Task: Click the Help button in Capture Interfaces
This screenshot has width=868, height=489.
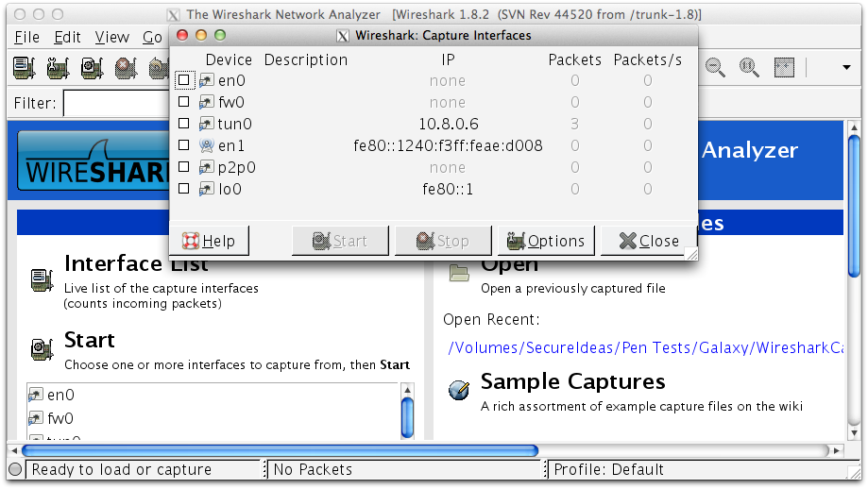Action: tap(209, 241)
